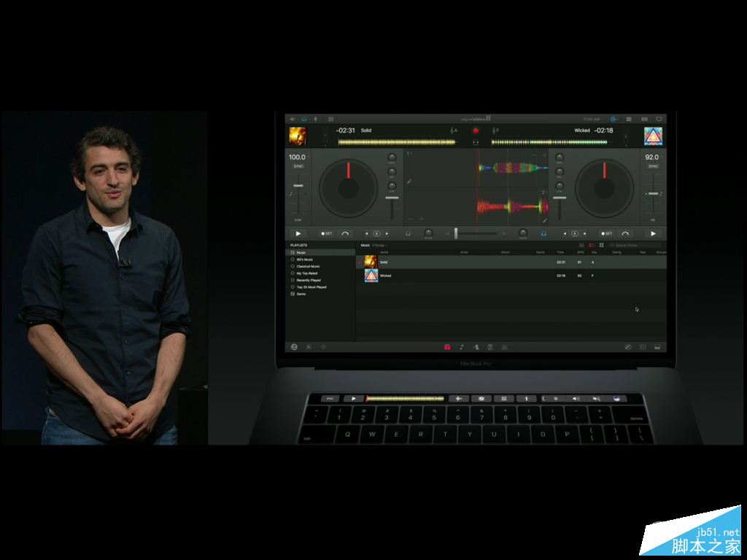The image size is (747, 560).
Task: Click the left turntable jog wheel
Action: click(x=348, y=189)
